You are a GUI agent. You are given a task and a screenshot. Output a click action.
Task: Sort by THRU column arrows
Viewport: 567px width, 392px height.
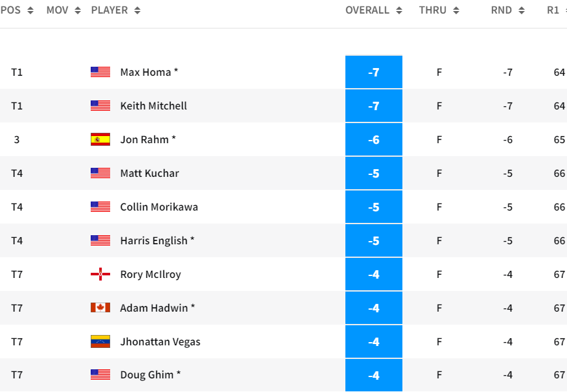pyautogui.click(x=456, y=10)
